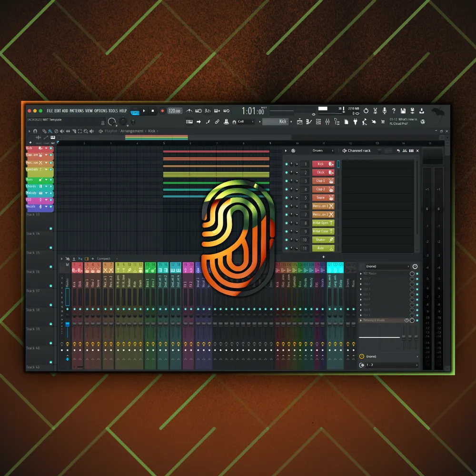Image resolution: width=476 pixels, height=476 pixels.
Task: Toggle mute on the Snare channel
Action: coord(287,198)
